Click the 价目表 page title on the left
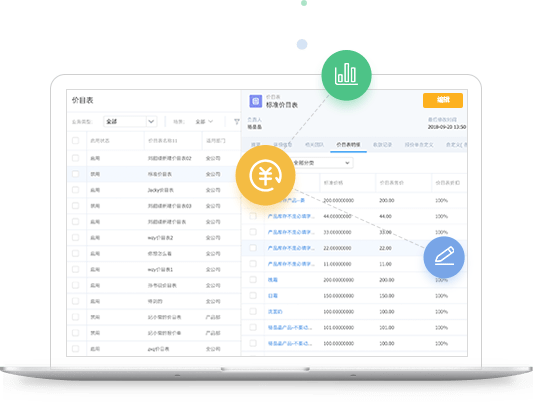 pos(82,100)
